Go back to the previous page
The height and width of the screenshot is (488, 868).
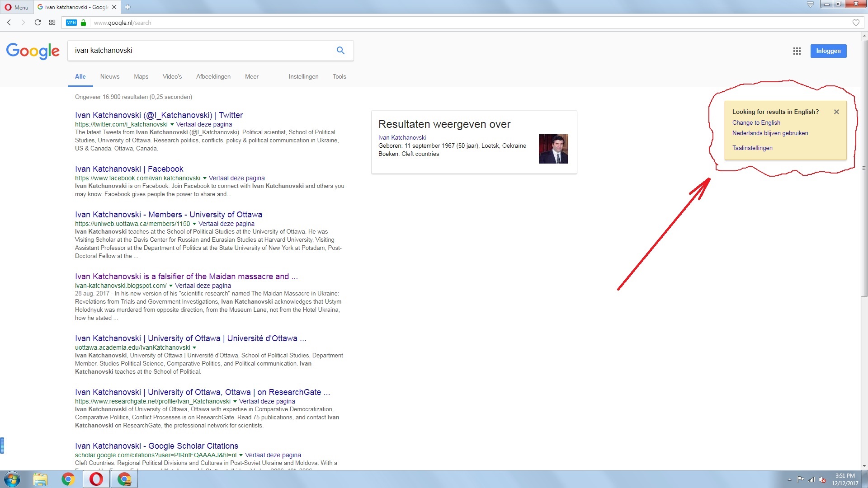point(9,23)
